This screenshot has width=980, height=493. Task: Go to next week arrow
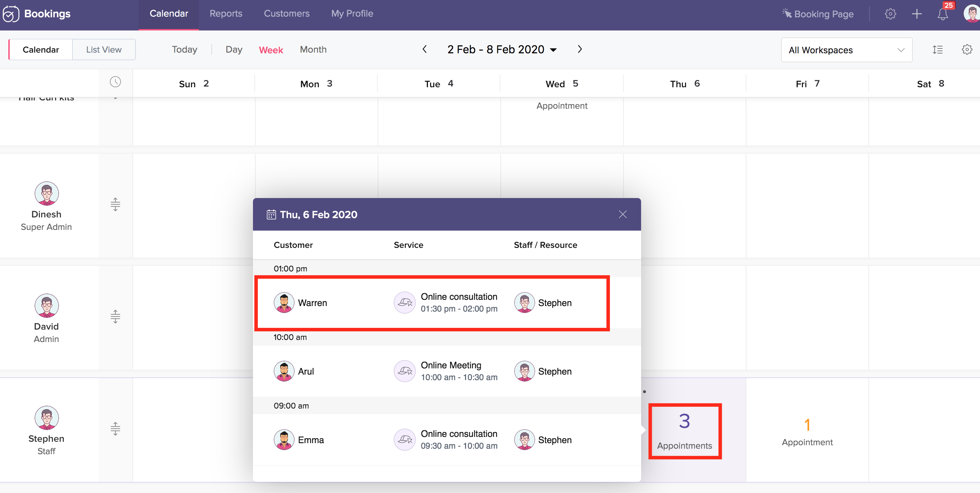pyautogui.click(x=579, y=50)
